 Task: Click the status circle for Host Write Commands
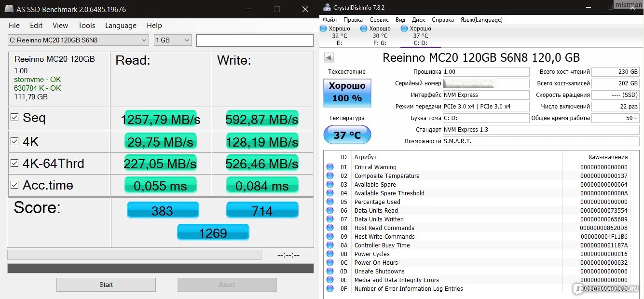pyautogui.click(x=330, y=236)
